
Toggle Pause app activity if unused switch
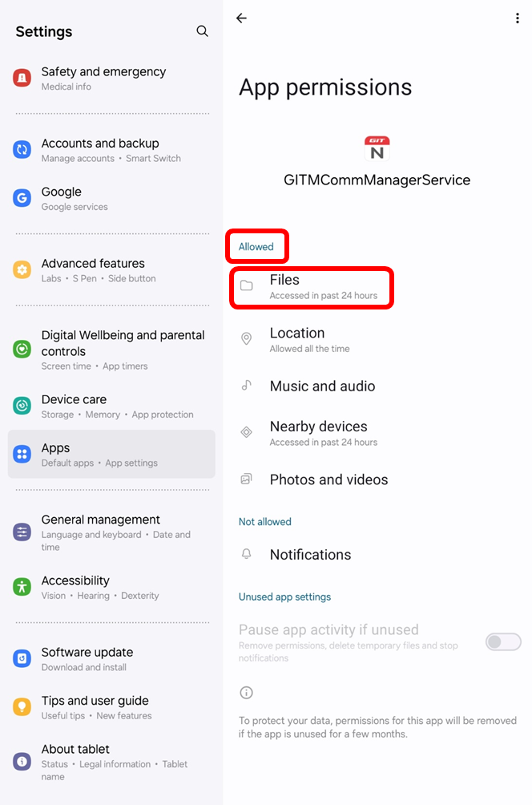click(x=503, y=641)
